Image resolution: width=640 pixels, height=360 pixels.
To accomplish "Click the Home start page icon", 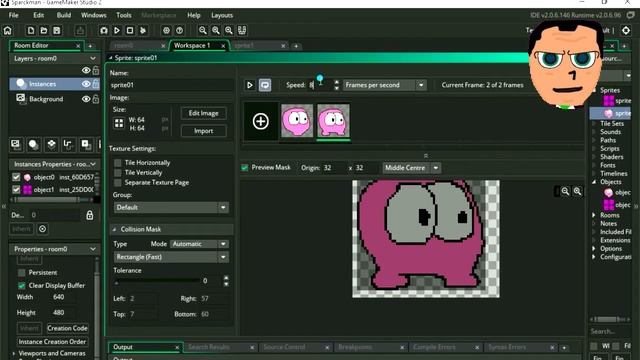I will tap(7, 31).
